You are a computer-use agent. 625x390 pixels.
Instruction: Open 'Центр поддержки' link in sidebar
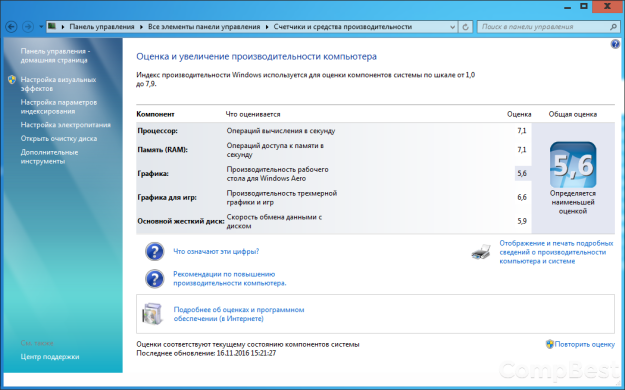50,357
